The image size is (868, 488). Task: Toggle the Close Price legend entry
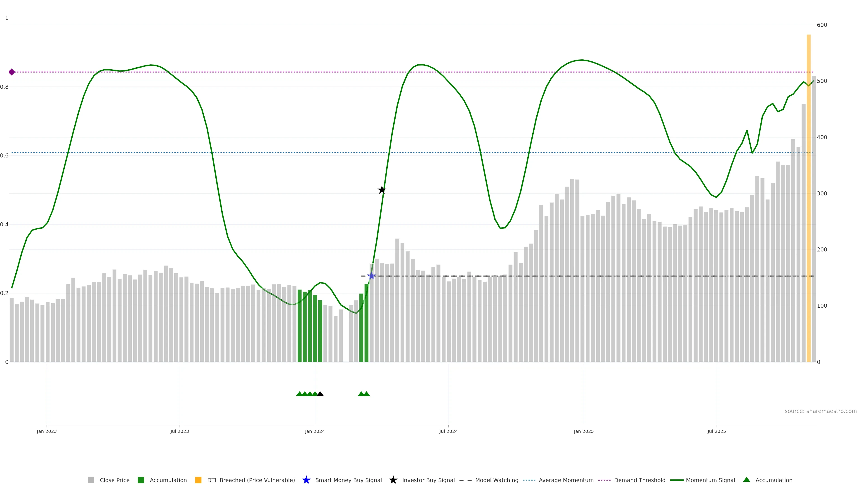[x=114, y=480]
